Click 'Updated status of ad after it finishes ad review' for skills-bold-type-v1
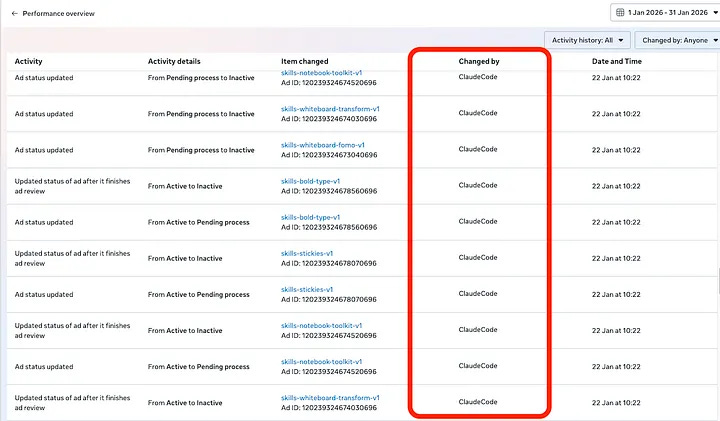The height and width of the screenshot is (421, 720). point(72,186)
